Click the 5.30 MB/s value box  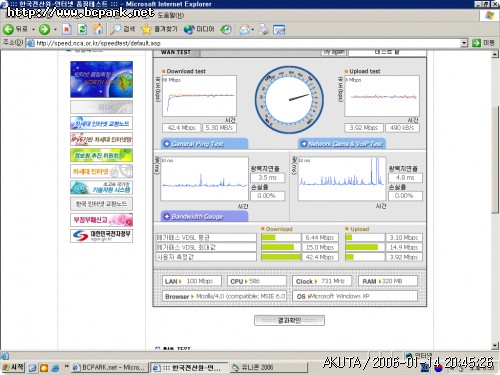219,128
